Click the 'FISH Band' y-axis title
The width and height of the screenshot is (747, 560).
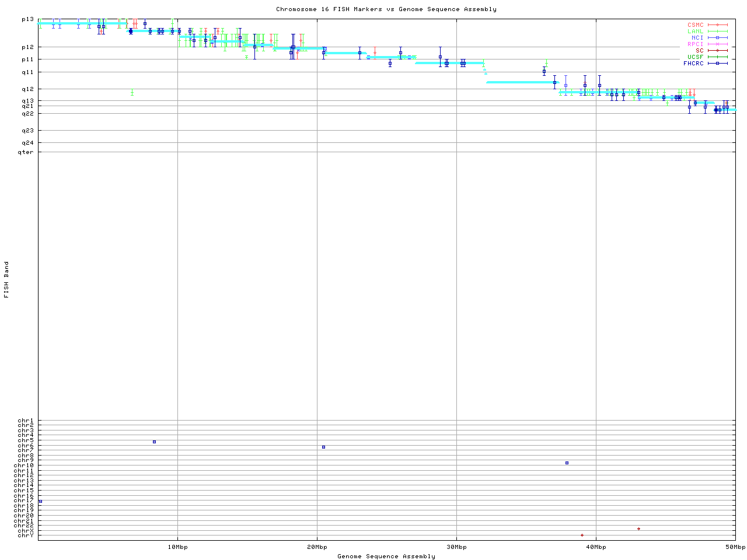(7, 280)
